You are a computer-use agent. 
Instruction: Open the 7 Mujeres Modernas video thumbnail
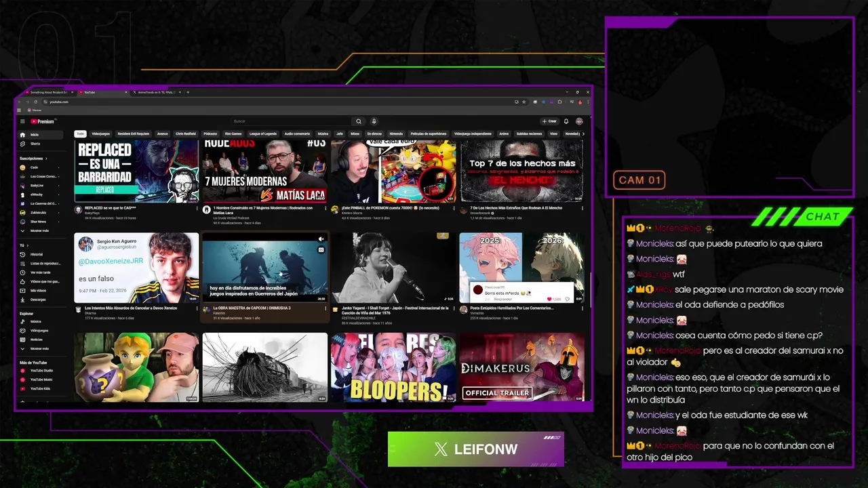click(265, 171)
